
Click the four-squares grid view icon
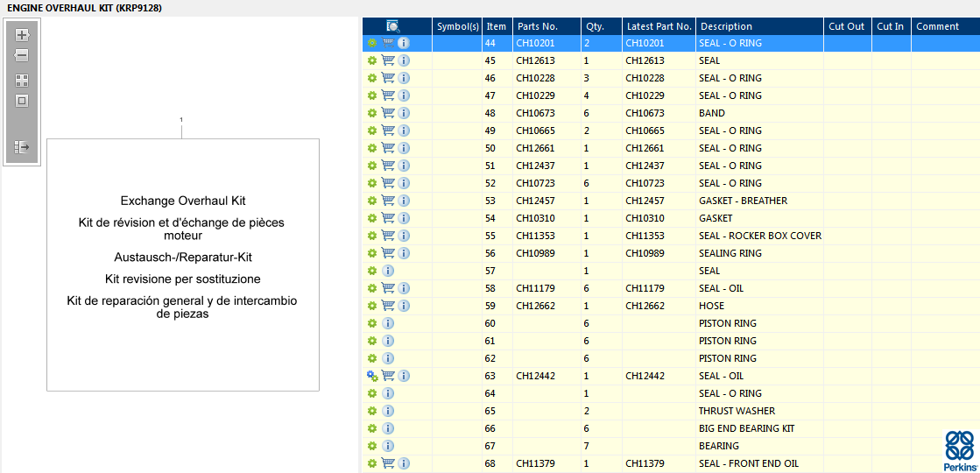click(x=22, y=80)
